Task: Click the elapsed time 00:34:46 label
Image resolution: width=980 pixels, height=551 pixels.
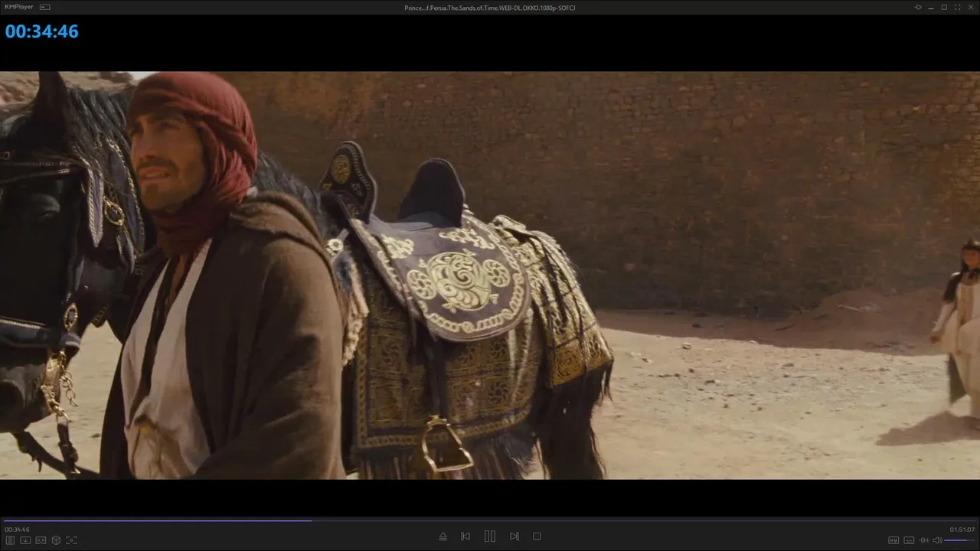Action: tap(17, 530)
